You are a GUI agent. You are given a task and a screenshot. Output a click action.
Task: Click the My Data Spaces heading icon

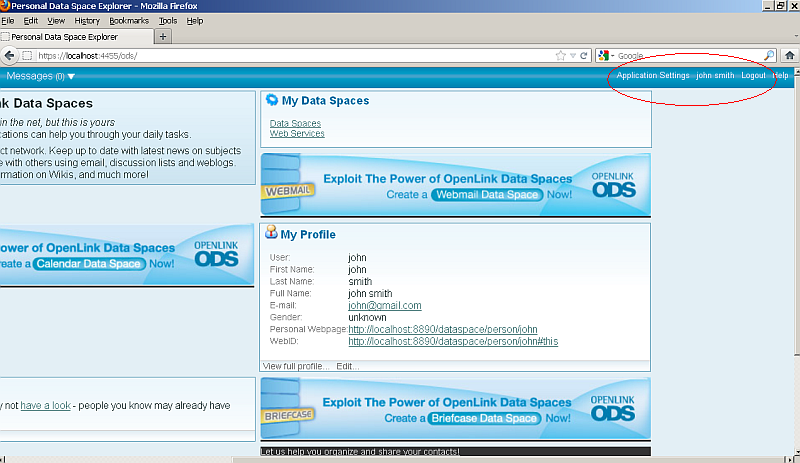[271, 100]
